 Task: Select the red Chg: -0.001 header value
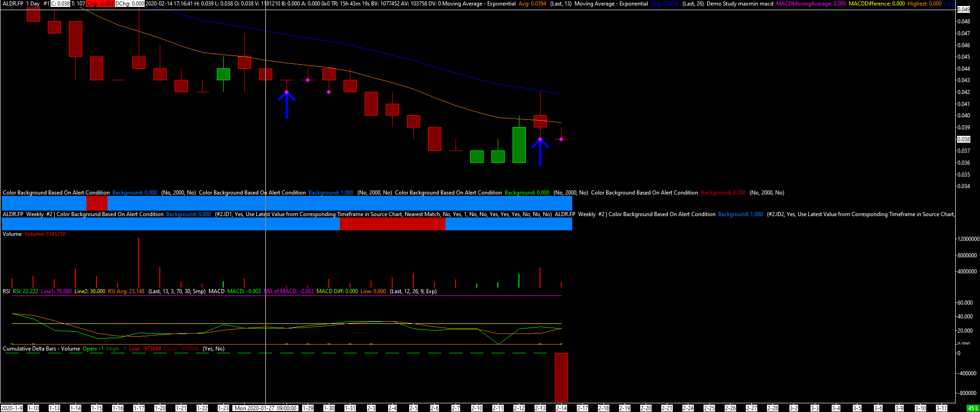100,4
